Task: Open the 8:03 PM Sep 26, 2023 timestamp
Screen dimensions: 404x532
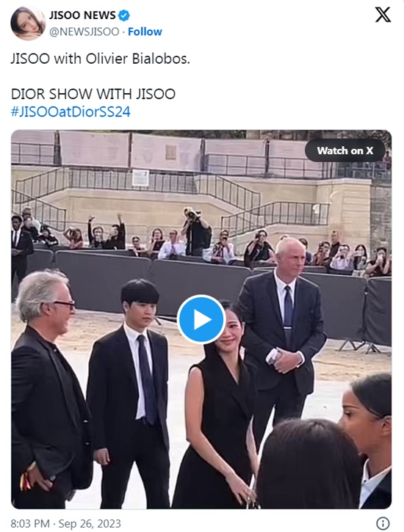Action: pos(66,523)
